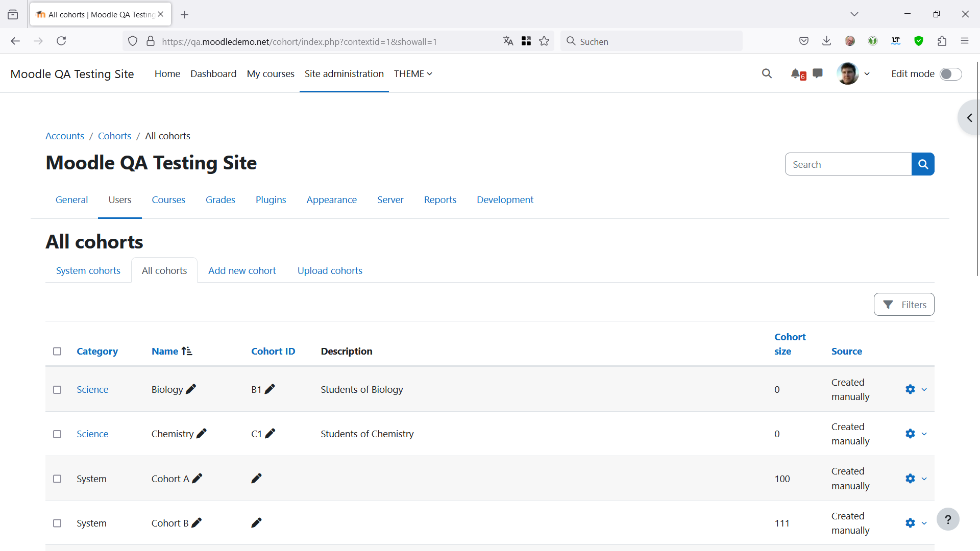Reload the page in the browser
The height and width of the screenshot is (551, 980).
pyautogui.click(x=61, y=41)
